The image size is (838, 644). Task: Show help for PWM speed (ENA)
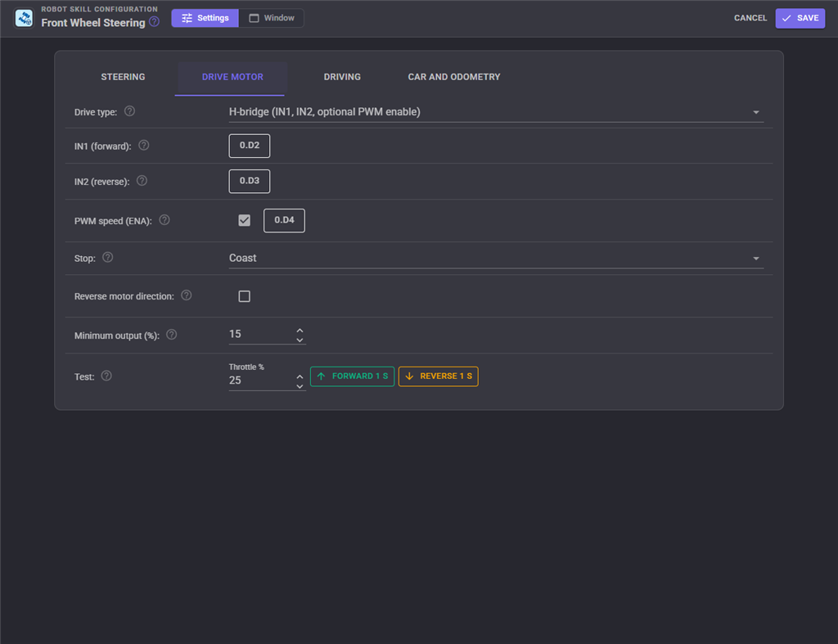tap(164, 220)
